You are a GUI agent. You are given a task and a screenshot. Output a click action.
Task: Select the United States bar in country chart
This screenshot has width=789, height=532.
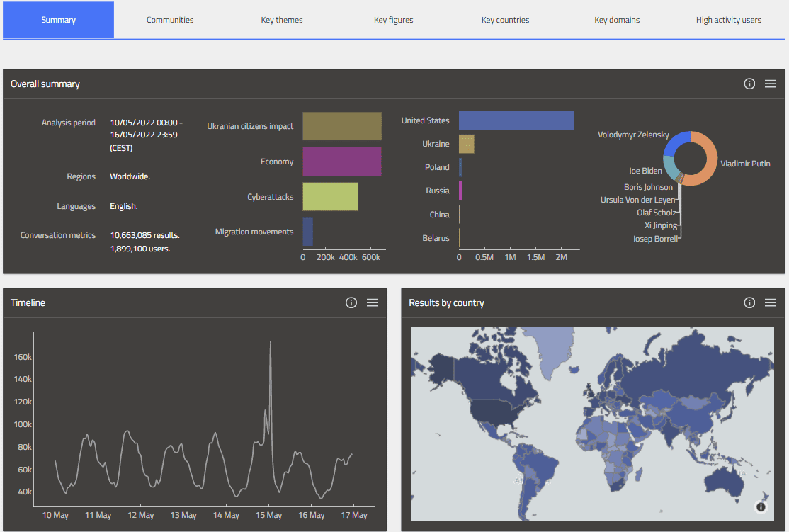[516, 120]
